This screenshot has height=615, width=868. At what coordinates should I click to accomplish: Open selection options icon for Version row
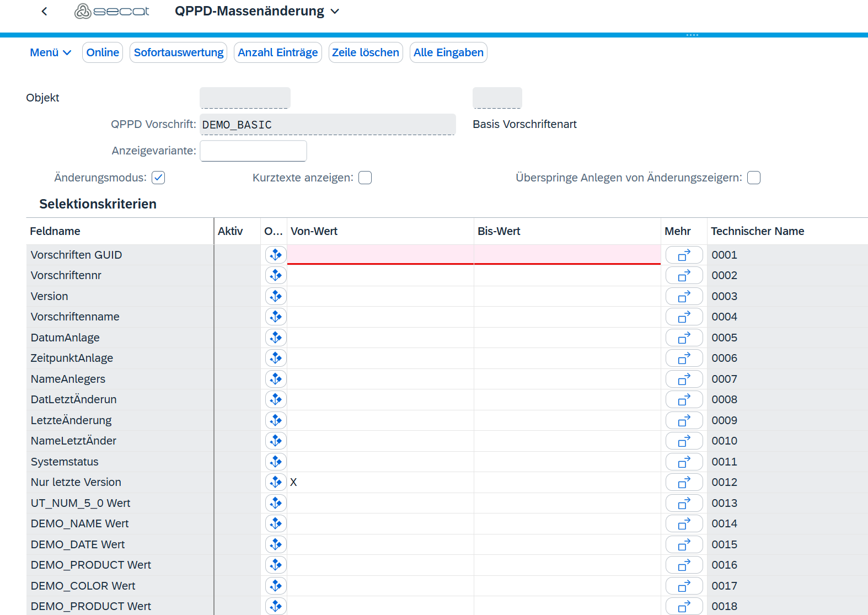pos(276,296)
